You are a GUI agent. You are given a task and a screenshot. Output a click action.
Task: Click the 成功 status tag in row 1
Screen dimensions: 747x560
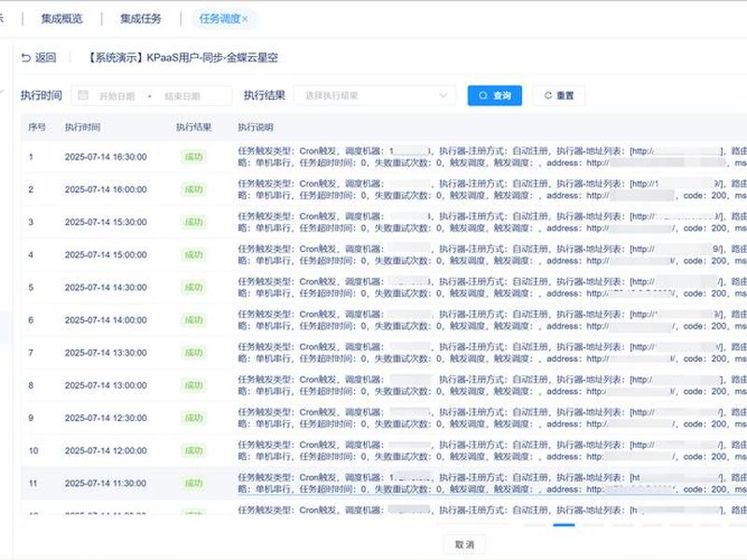click(x=193, y=157)
